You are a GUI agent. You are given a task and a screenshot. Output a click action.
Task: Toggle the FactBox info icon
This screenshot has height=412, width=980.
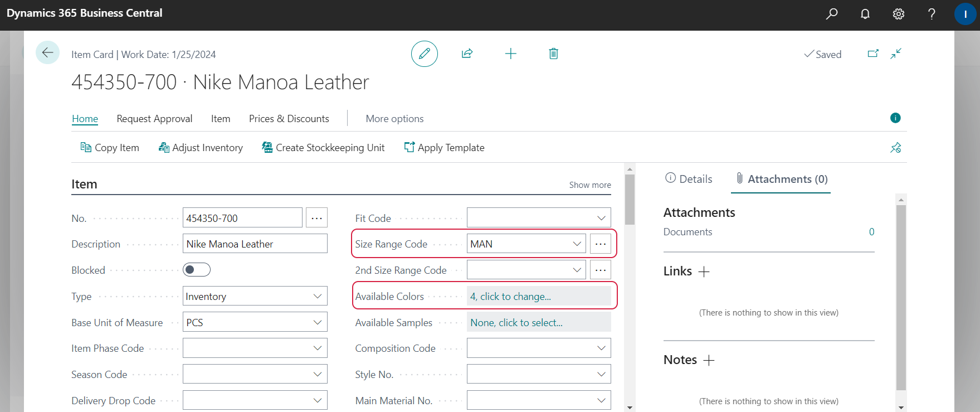[x=895, y=118]
